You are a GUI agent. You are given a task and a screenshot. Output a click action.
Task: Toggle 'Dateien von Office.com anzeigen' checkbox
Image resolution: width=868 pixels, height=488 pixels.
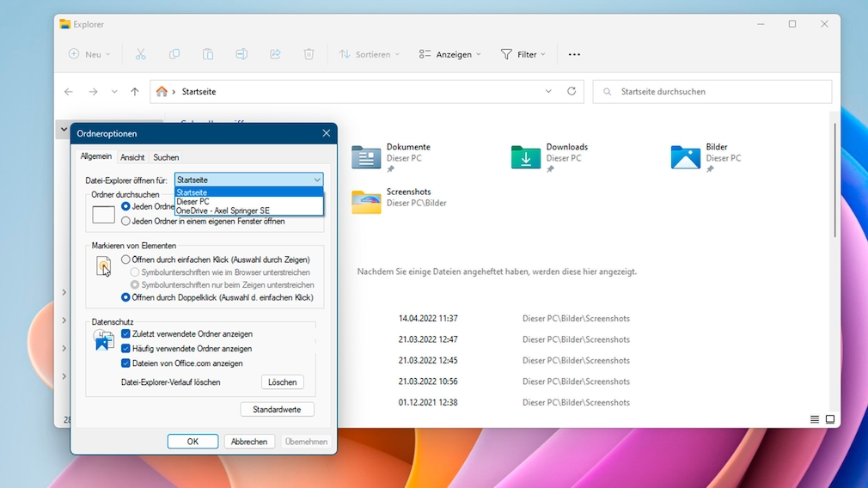pyautogui.click(x=126, y=363)
